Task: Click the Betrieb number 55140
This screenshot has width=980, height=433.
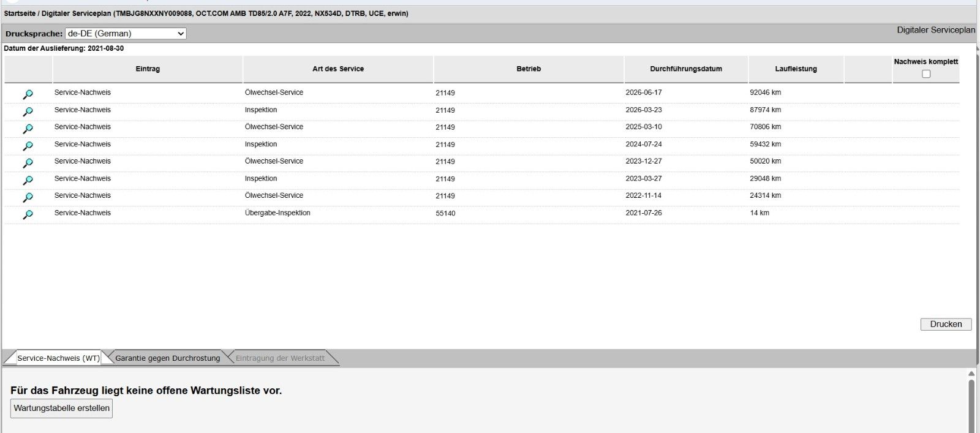Action: (x=445, y=213)
